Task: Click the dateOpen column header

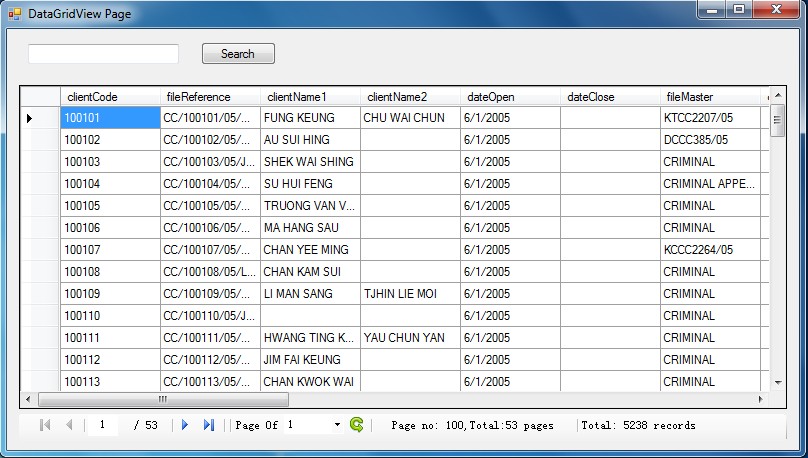Action: (x=510, y=97)
